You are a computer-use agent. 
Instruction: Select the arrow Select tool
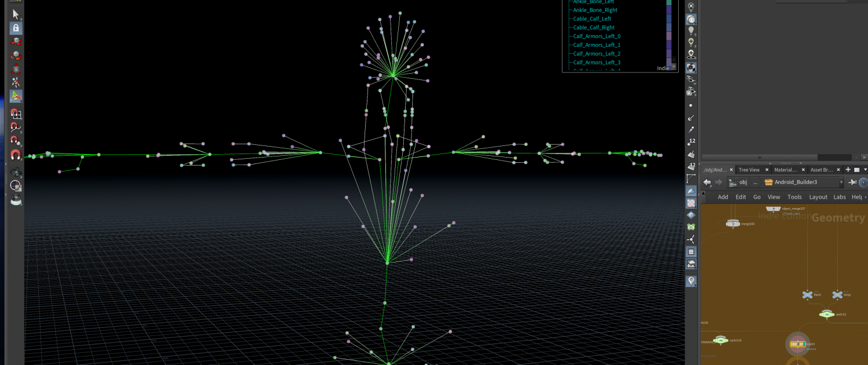(16, 14)
